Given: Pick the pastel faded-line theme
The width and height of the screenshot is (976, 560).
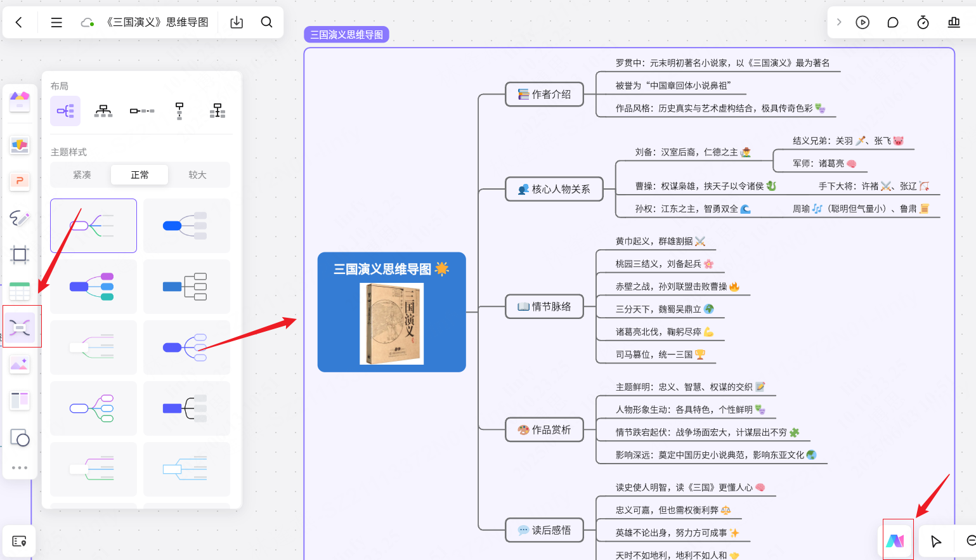Looking at the screenshot, I should click(x=93, y=348).
